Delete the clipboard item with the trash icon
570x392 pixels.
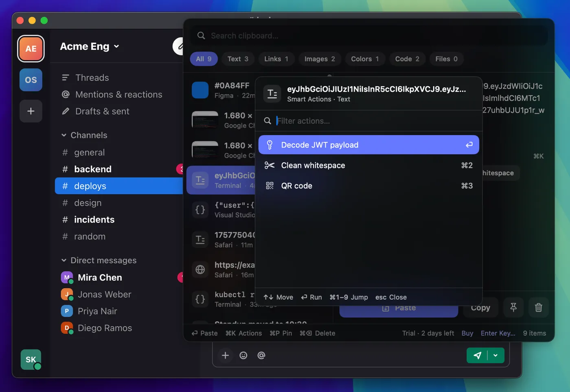click(x=538, y=307)
